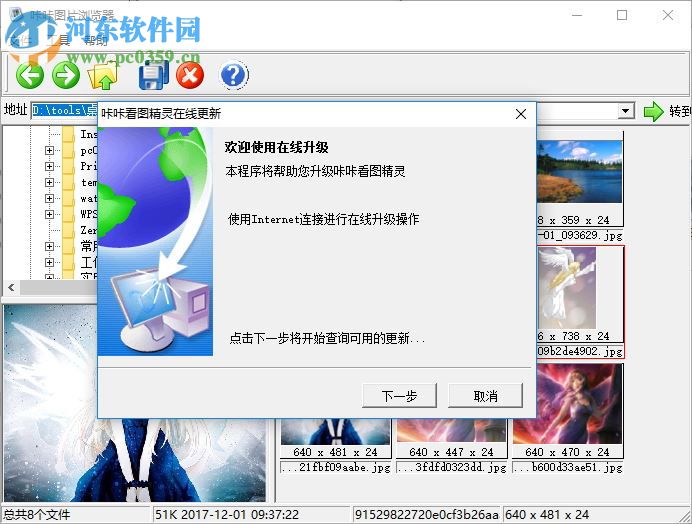This screenshot has width=692, height=524.
Task: Expand the wat folder tree node
Action: 49,198
